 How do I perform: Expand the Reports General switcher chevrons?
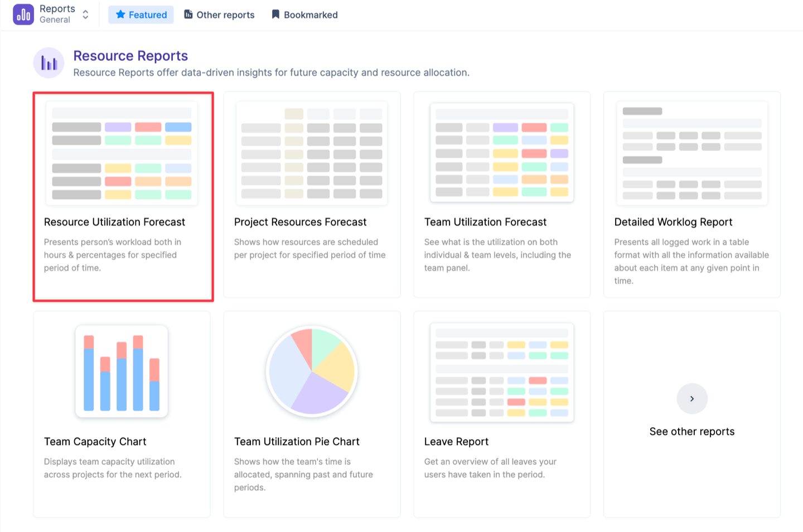[x=85, y=14]
